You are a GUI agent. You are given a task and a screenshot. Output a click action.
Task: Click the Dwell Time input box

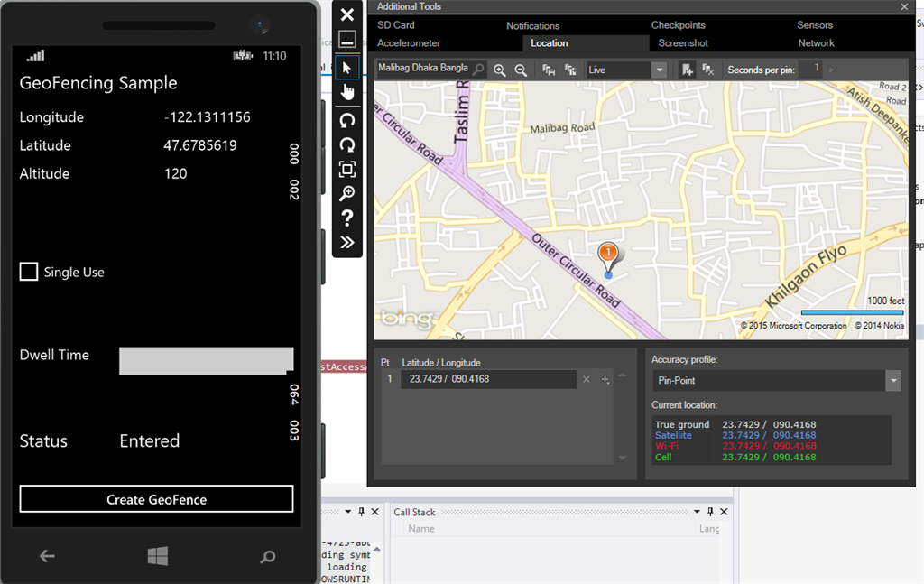tap(207, 361)
